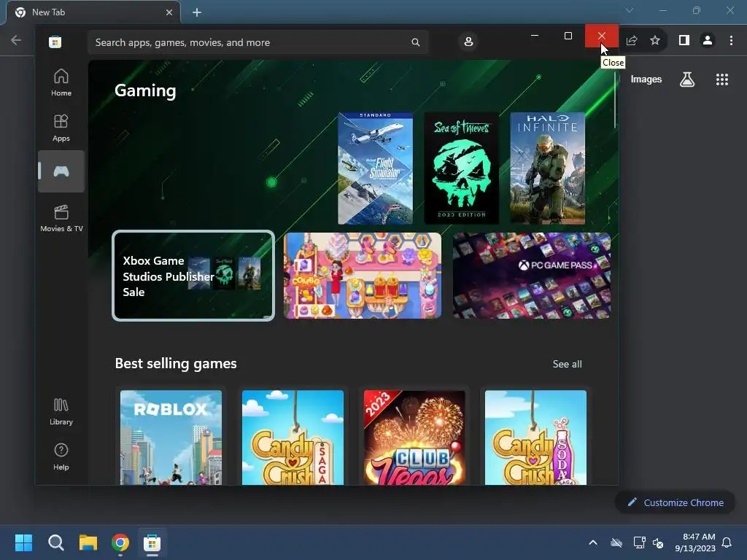The width and height of the screenshot is (747, 560).
Task: Open Google apps grid icon
Action: pos(722,79)
